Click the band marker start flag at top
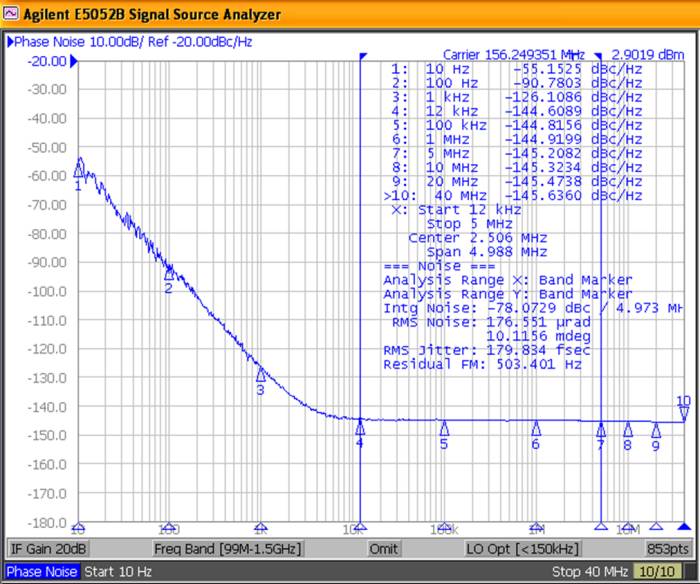Viewport: 700px width, 584px height. 364,58
